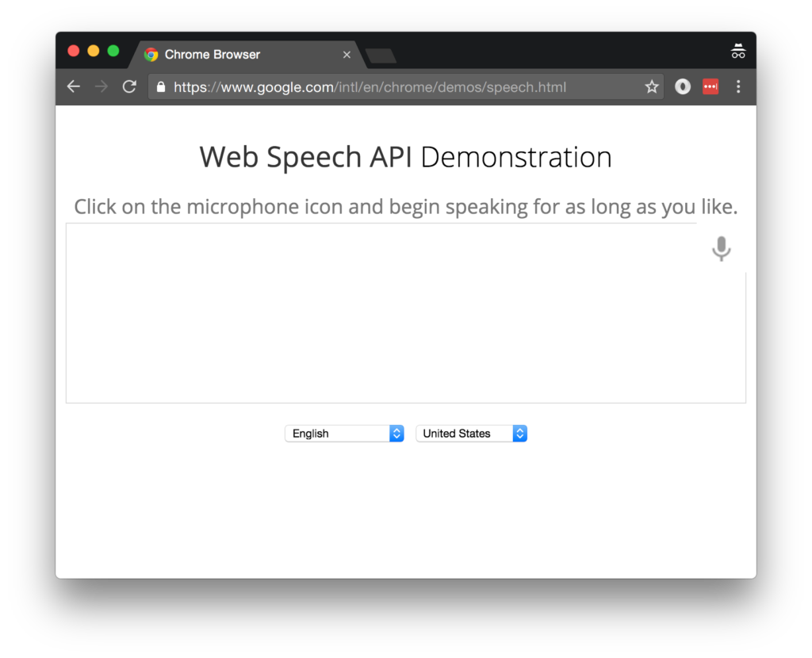812x658 pixels.
Task: Focus the address bar URL field
Action: click(396, 86)
